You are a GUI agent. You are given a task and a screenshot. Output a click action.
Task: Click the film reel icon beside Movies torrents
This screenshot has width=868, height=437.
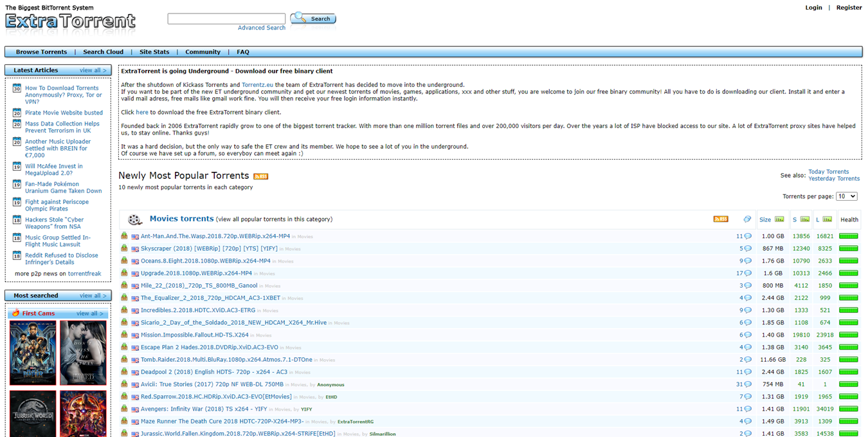(x=135, y=219)
